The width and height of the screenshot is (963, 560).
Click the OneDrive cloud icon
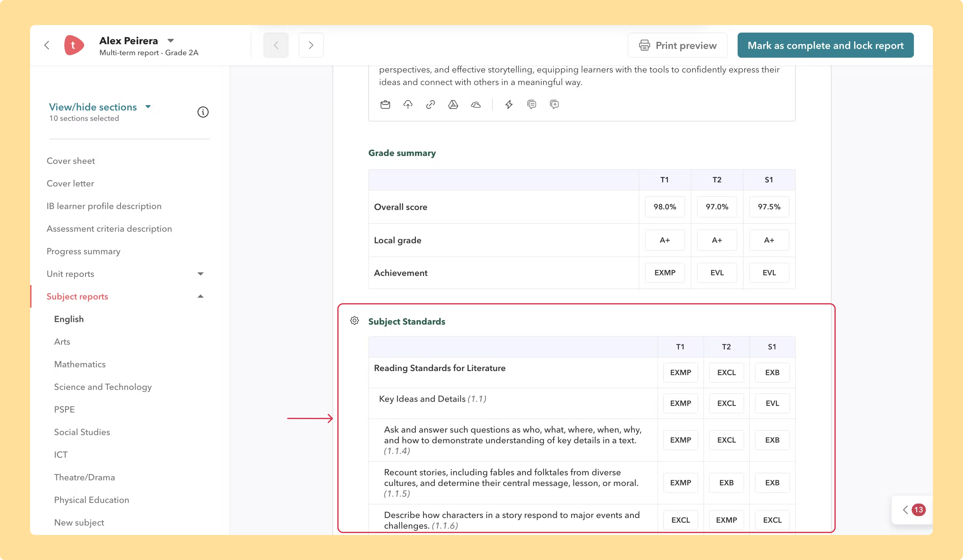(x=476, y=105)
